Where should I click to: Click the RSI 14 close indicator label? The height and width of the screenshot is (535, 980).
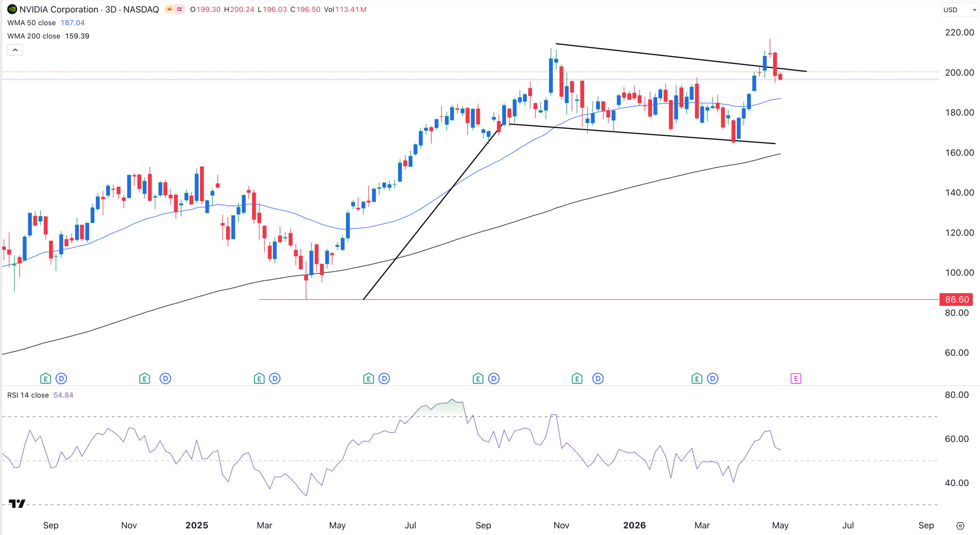pyautogui.click(x=28, y=395)
